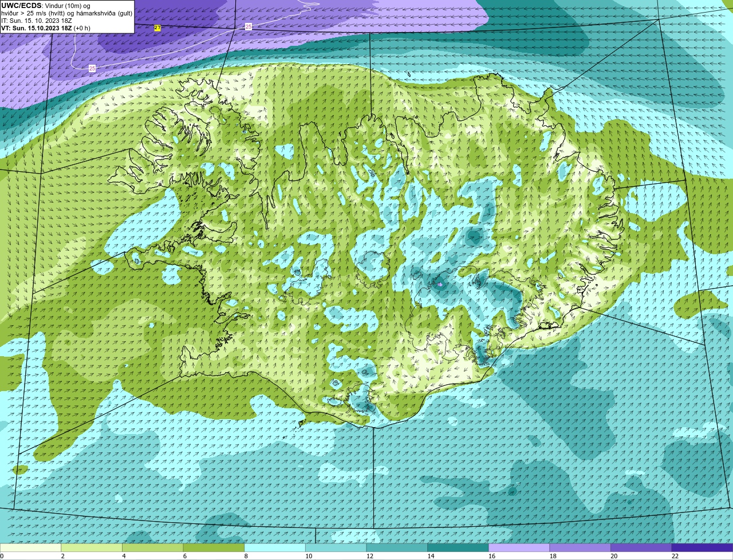
Task: Click the pale yellow 0–2 m/s legend swatch
Action: tap(30, 547)
